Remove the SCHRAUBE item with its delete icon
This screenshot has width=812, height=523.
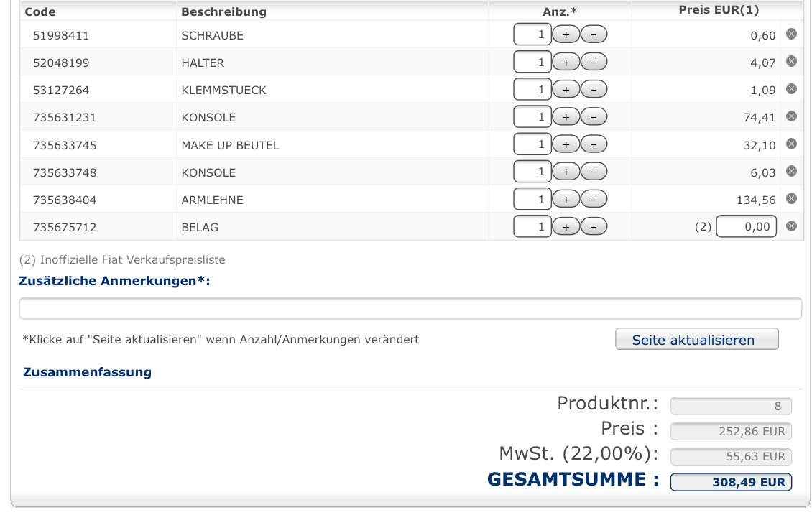(x=791, y=34)
